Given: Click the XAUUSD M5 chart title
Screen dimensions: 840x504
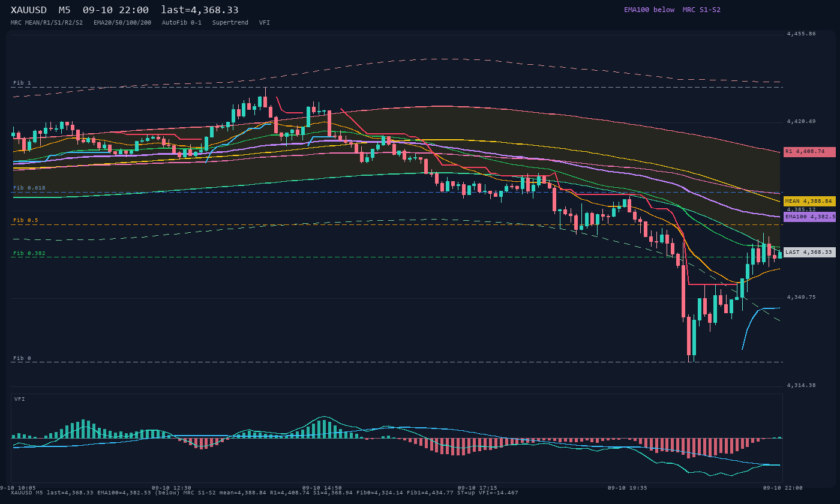Looking at the screenshot, I should pyautogui.click(x=125, y=10).
